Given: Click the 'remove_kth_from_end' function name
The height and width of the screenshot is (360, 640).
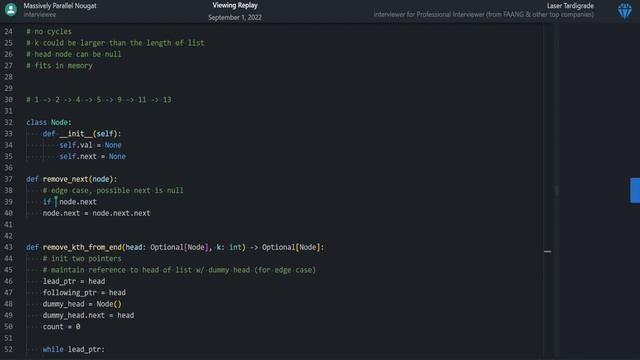Looking at the screenshot, I should 82,247.
